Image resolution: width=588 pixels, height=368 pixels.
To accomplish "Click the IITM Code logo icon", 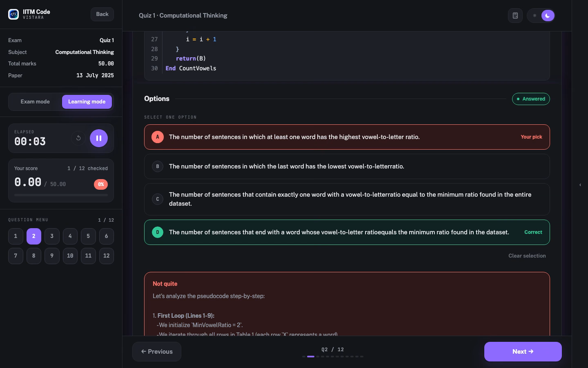I will point(13,14).
